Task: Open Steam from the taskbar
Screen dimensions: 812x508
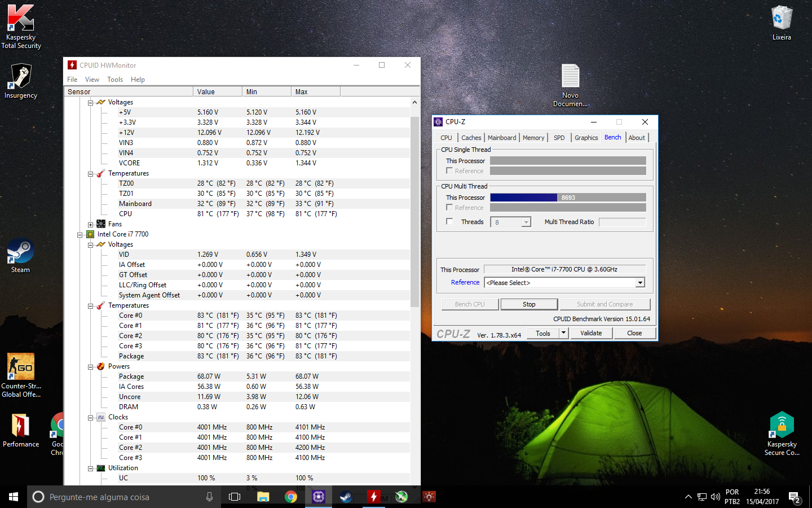Action: 346,497
